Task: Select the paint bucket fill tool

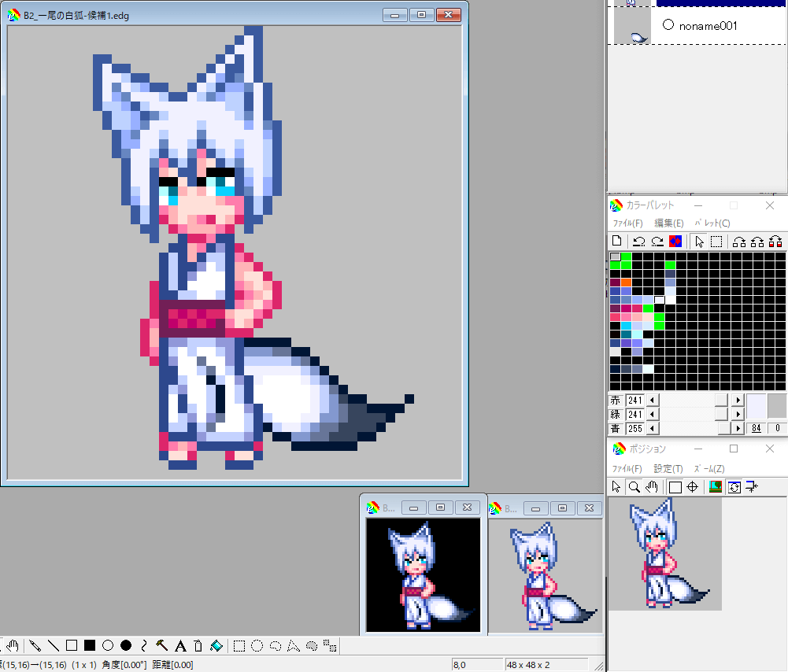Action: [x=216, y=646]
